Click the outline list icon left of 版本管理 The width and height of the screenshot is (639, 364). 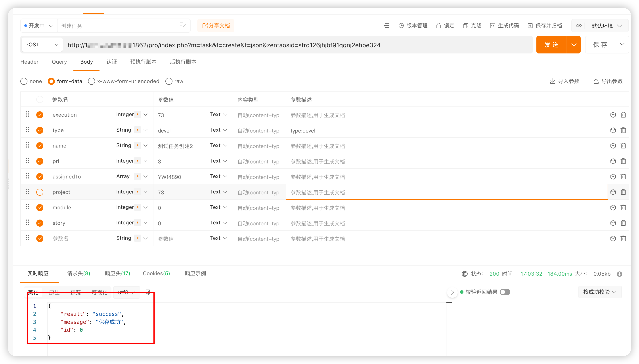pyautogui.click(x=387, y=25)
